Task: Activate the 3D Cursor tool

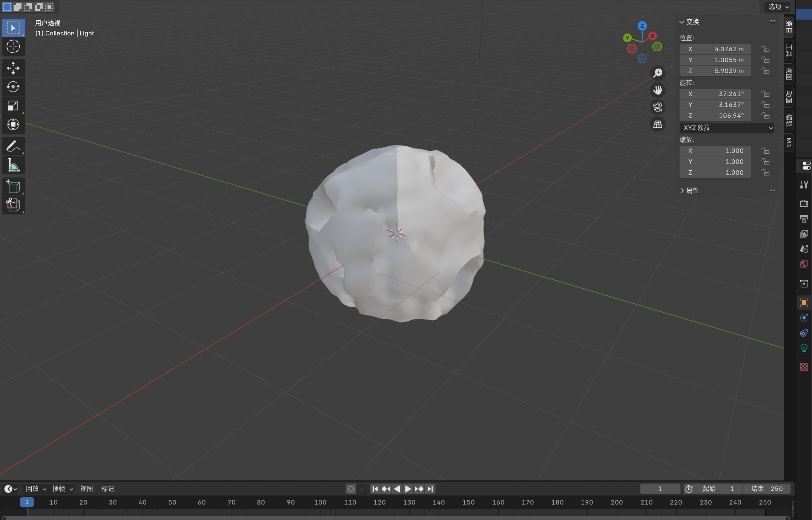Action: (13, 47)
